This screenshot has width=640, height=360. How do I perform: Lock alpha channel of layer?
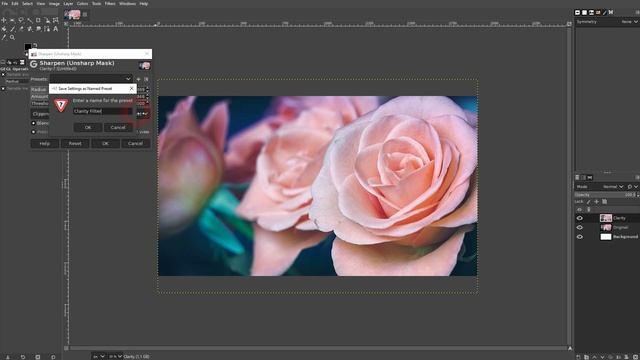604,202
